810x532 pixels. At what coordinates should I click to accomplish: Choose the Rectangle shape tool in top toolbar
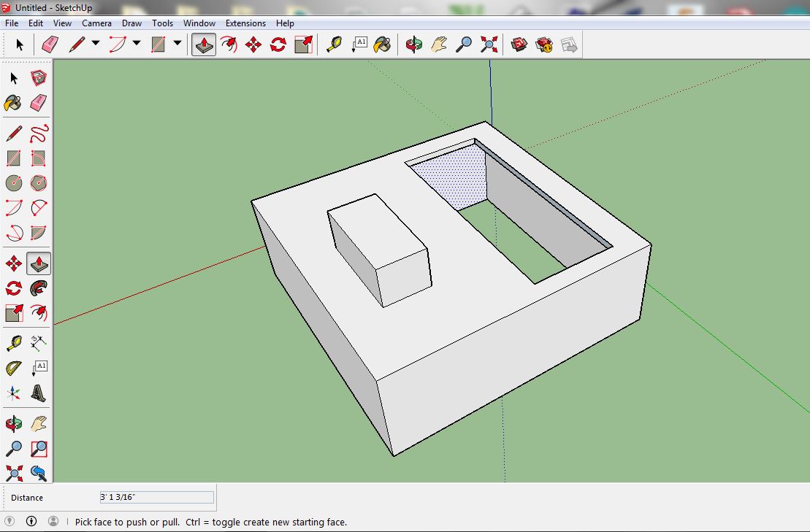tap(158, 45)
